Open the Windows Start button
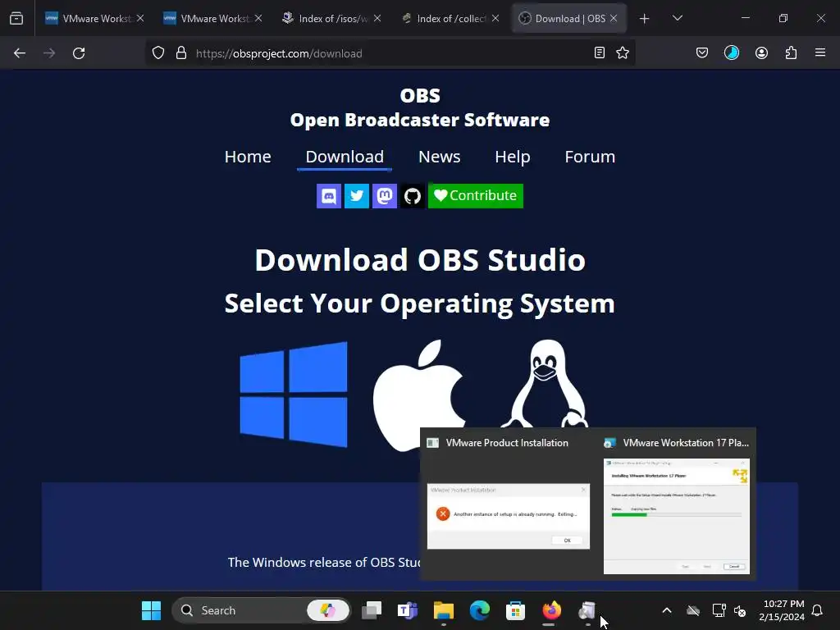Viewport: 840px width, 630px height. click(x=151, y=610)
